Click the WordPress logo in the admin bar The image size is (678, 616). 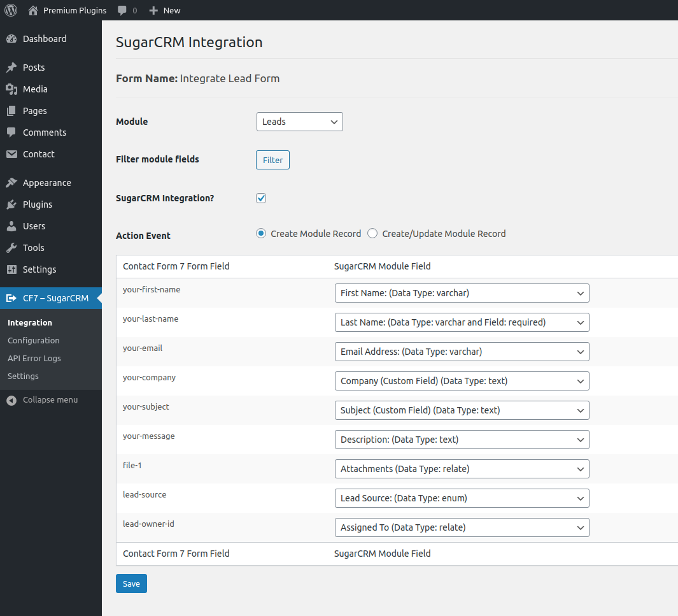(x=10, y=10)
